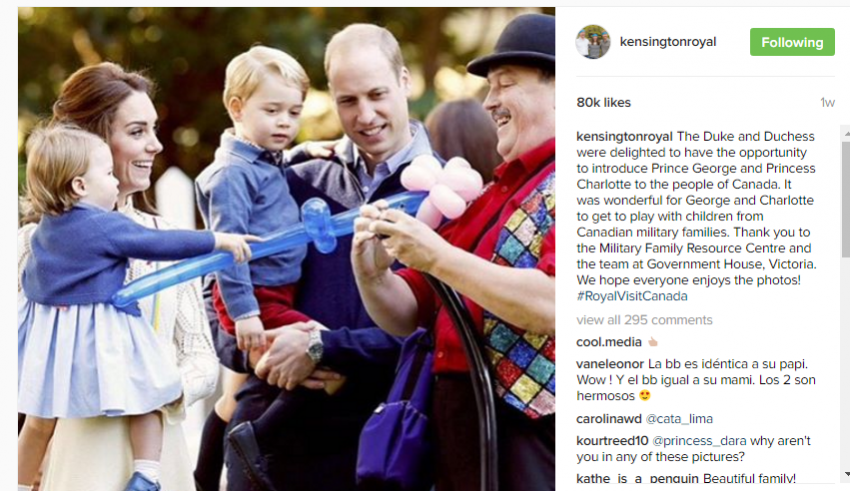850x491 pixels.
Task: Toggle the green Following button
Action: click(x=792, y=42)
